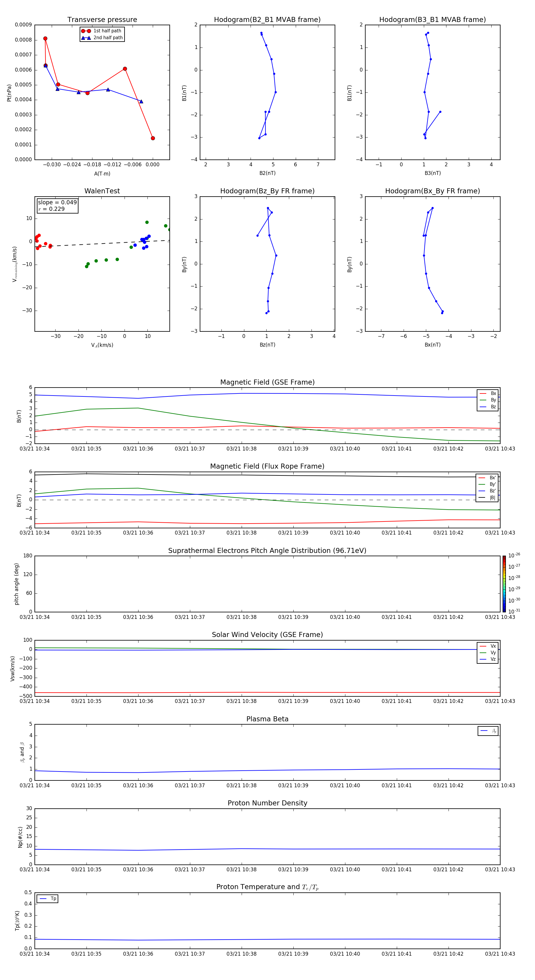Select the "Bz'" flux rope legend entry
535x980 pixels.
(487, 491)
